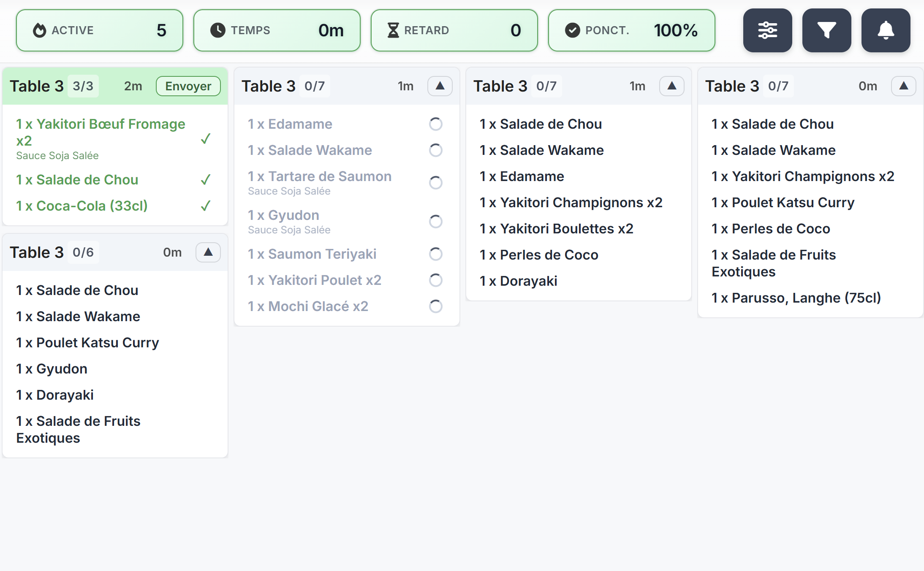Mark Yakitori Poulet x2 as done
The width and height of the screenshot is (924, 571).
pos(435,280)
